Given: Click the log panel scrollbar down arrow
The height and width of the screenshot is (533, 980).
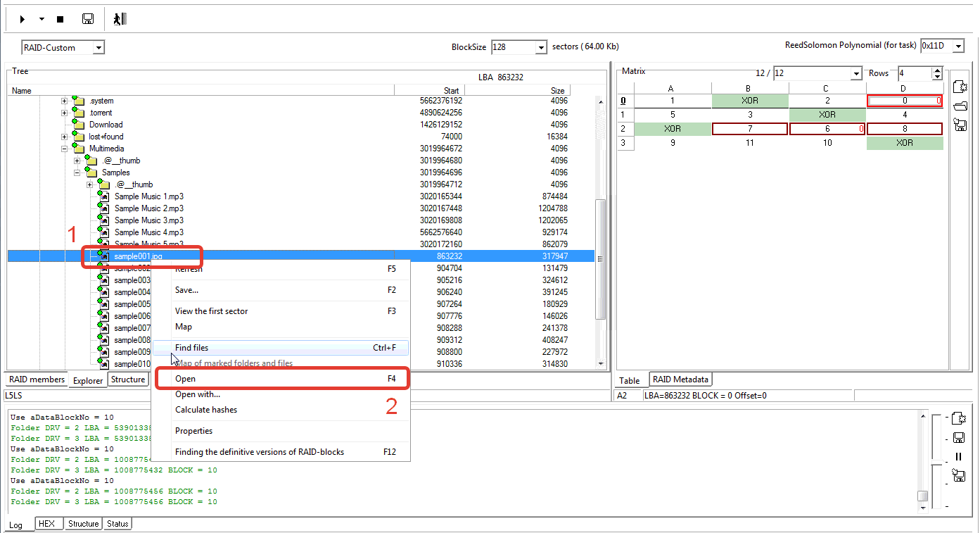Looking at the screenshot, I should 922,507.
